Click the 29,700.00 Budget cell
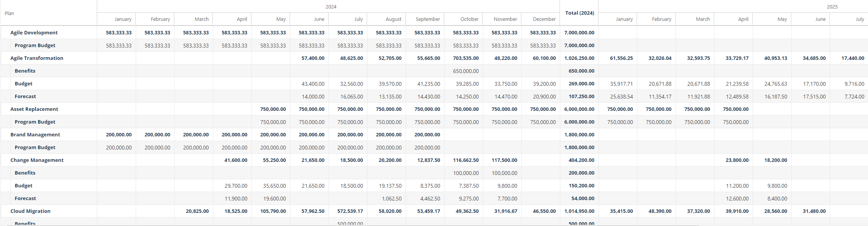 point(236,185)
